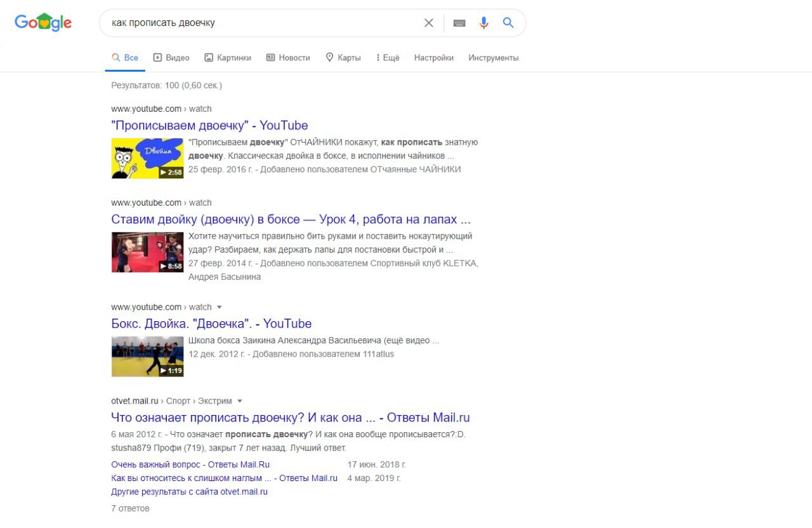Viewport: 812px width, 528px height.
Task: Click into the search input field
Action: point(263,23)
